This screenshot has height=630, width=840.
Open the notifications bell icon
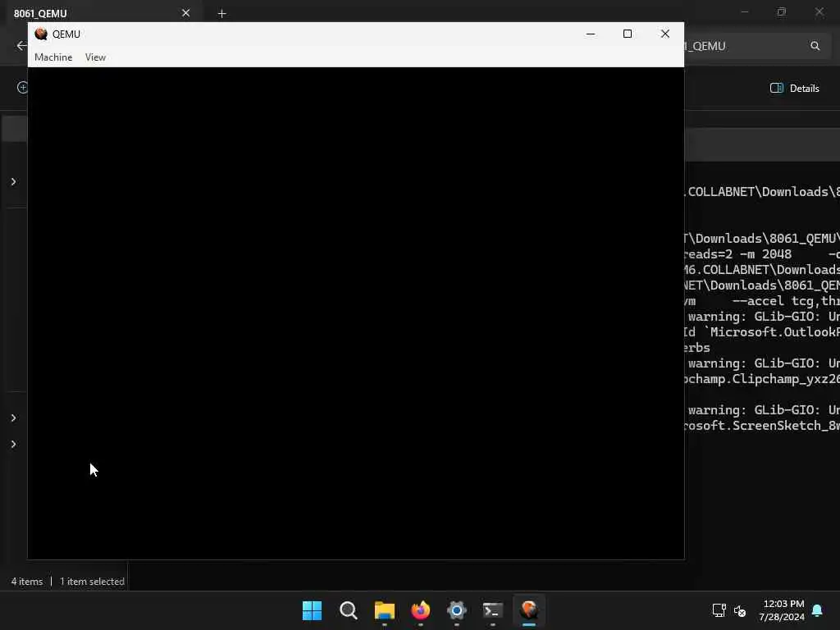click(818, 610)
